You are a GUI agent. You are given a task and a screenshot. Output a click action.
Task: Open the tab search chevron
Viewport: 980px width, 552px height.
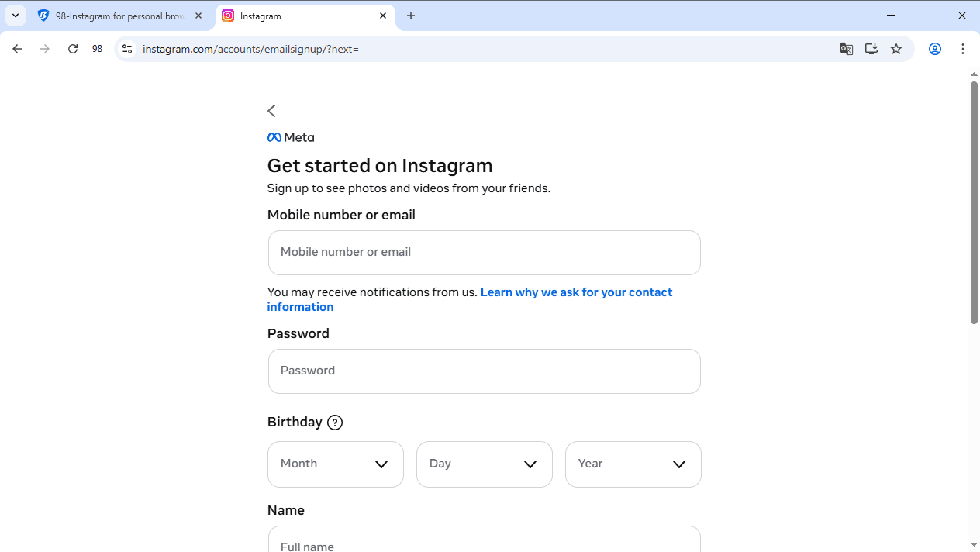[x=15, y=16]
